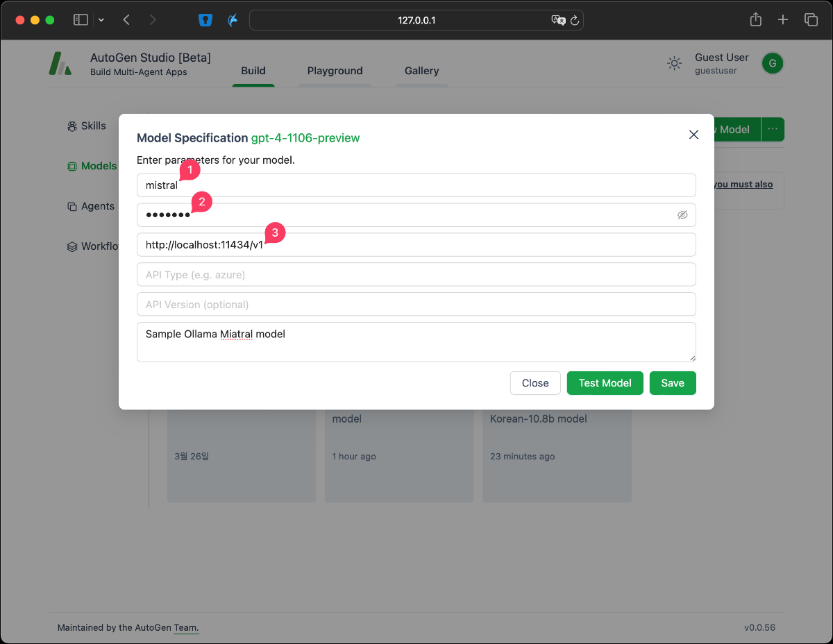The width and height of the screenshot is (833, 644).
Task: Close the Model Specification dialog with X
Action: click(693, 135)
